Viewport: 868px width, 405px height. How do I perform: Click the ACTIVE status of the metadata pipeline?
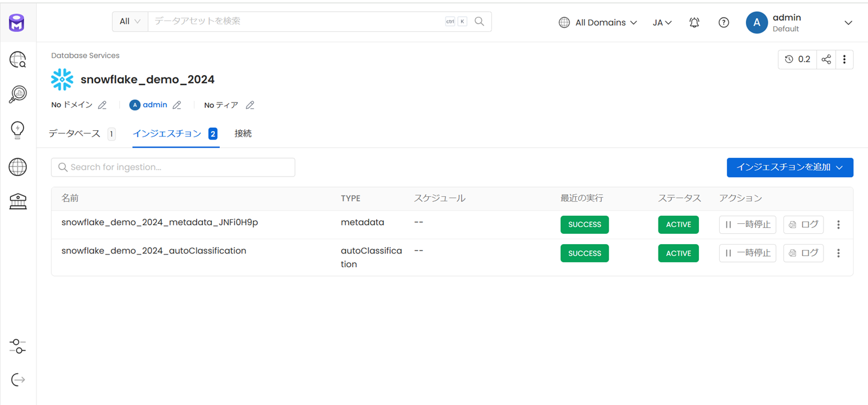coord(678,224)
